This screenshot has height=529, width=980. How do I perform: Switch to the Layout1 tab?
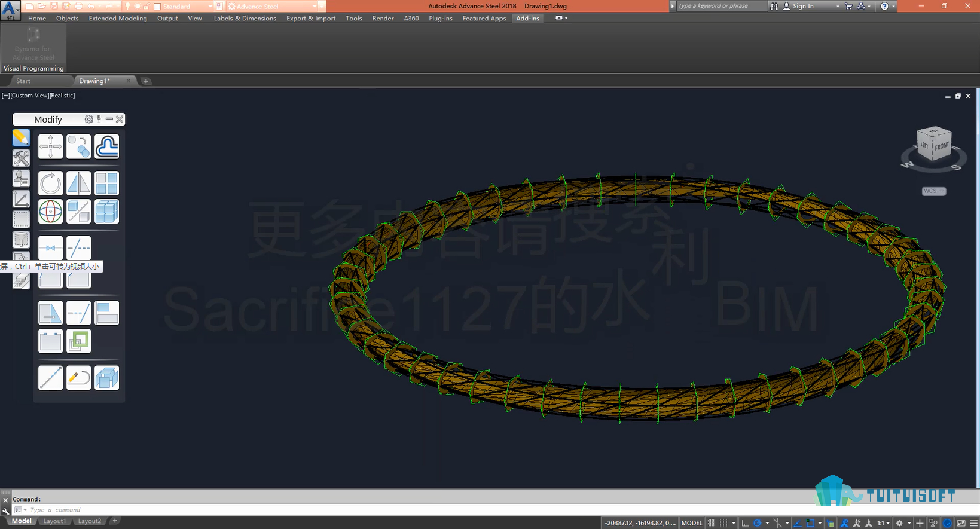click(54, 521)
